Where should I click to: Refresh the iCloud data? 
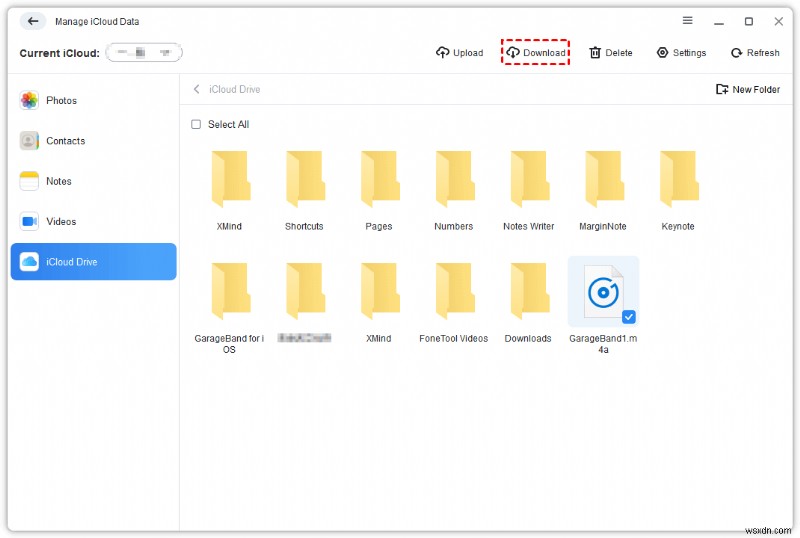coord(755,53)
